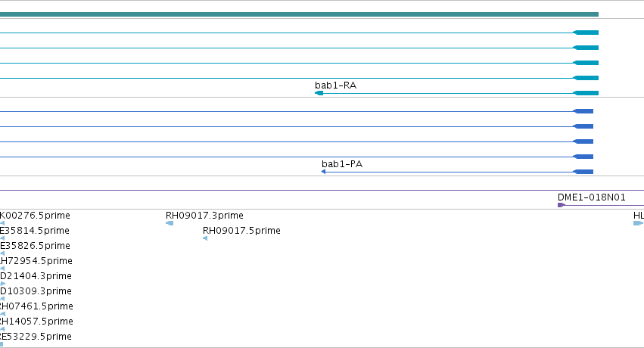This screenshot has width=644, height=348.
Task: Click the D21404.3prime label
Action: (x=36, y=276)
